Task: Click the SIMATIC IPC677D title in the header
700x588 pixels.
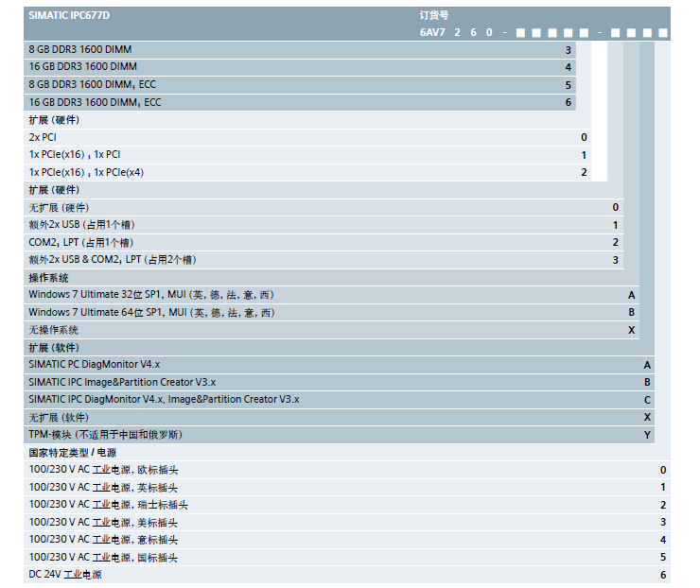Action: point(69,15)
